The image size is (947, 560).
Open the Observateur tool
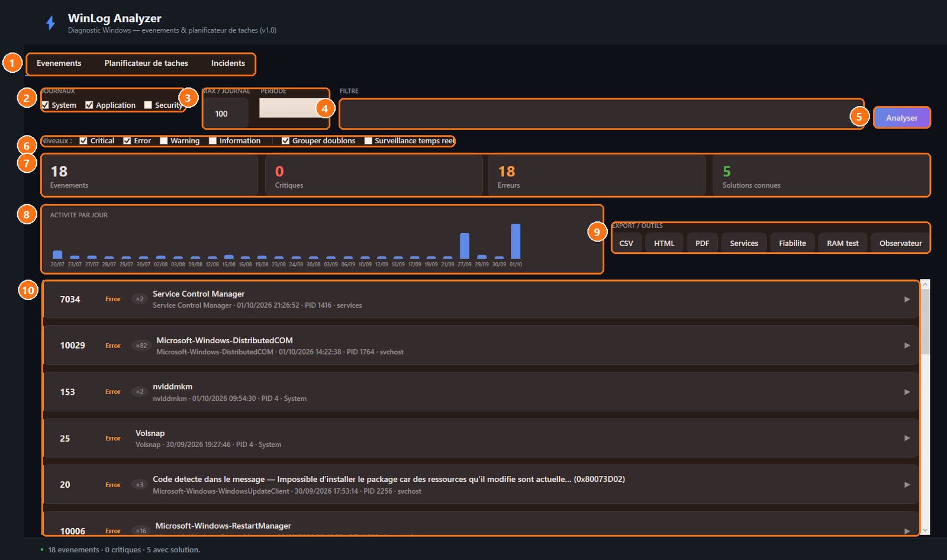(900, 243)
